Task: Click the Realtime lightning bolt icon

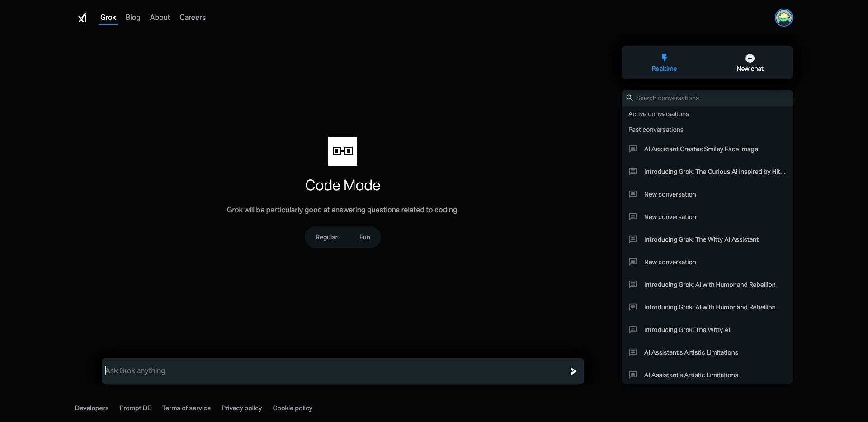Action: pos(664,58)
